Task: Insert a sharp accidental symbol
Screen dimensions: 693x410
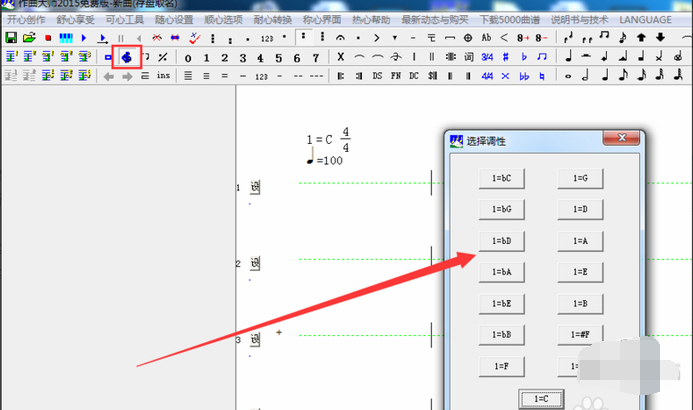Action: pos(506,57)
